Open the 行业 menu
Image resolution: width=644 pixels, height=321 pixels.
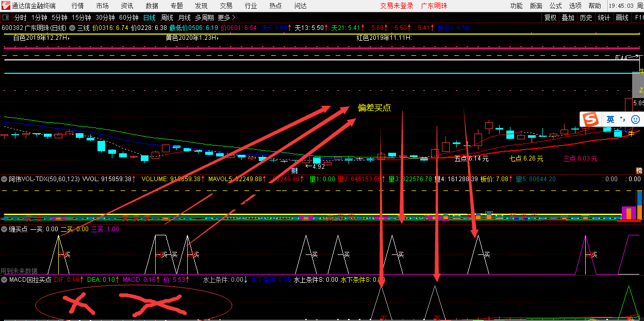point(251,6)
